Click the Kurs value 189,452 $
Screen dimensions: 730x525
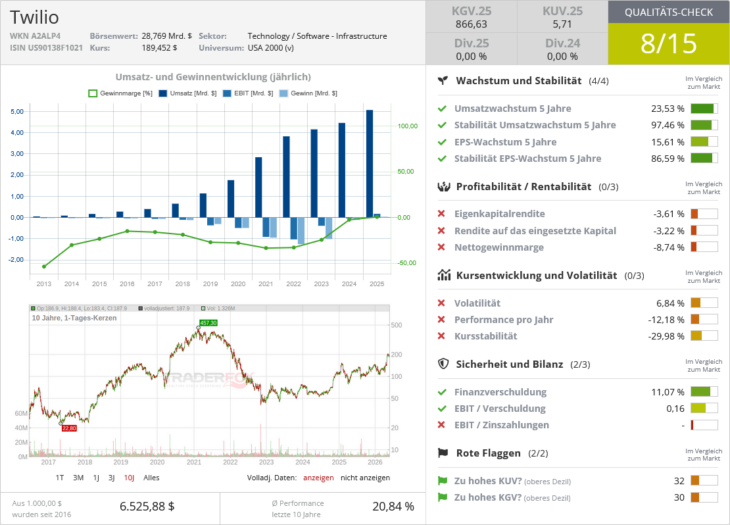159,47
